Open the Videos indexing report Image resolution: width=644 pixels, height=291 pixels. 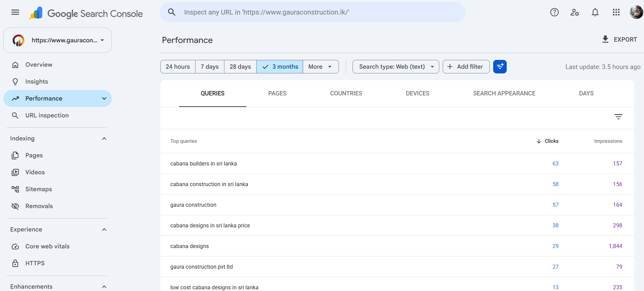point(58,172)
